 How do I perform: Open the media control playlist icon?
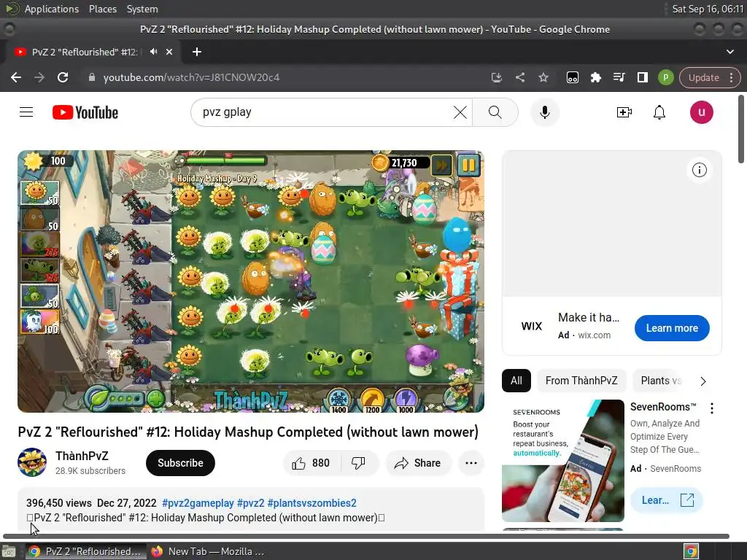point(619,77)
